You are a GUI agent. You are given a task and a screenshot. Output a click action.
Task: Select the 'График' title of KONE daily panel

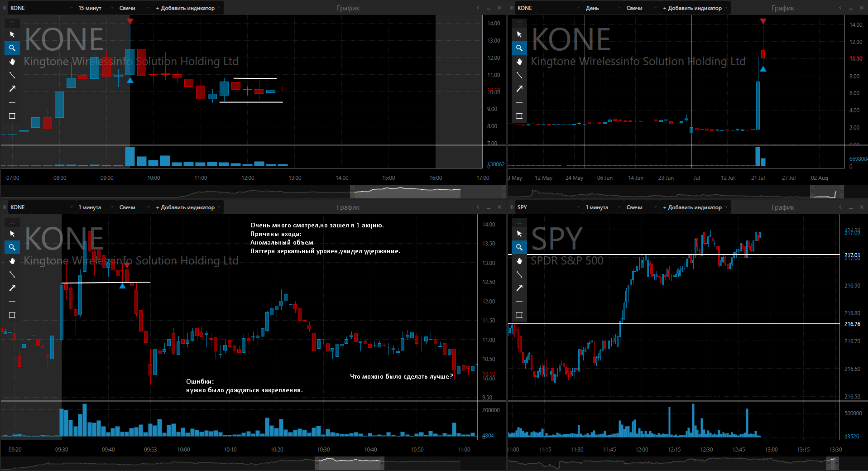783,8
